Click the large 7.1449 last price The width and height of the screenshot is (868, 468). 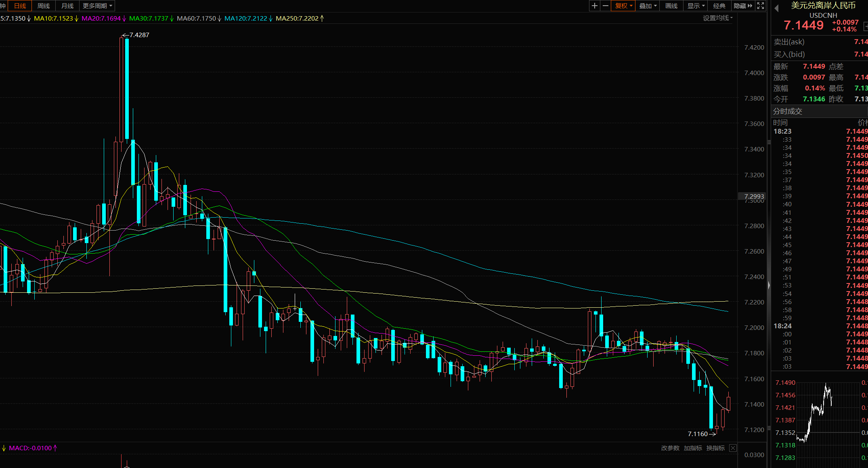tap(803, 25)
